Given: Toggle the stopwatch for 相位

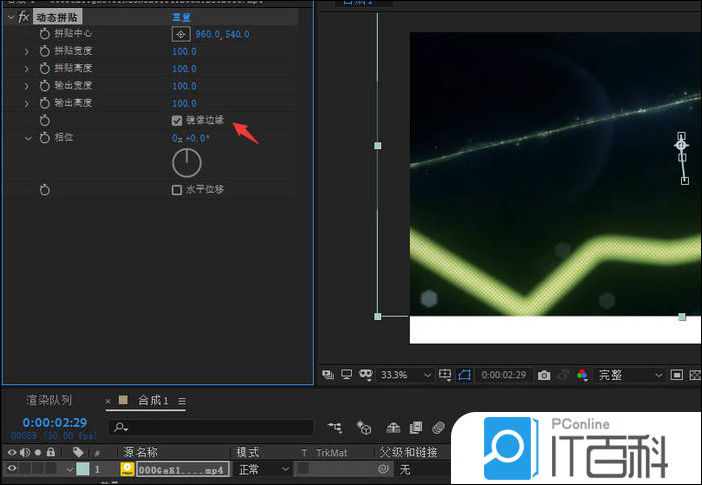Looking at the screenshot, I should coord(44,137).
